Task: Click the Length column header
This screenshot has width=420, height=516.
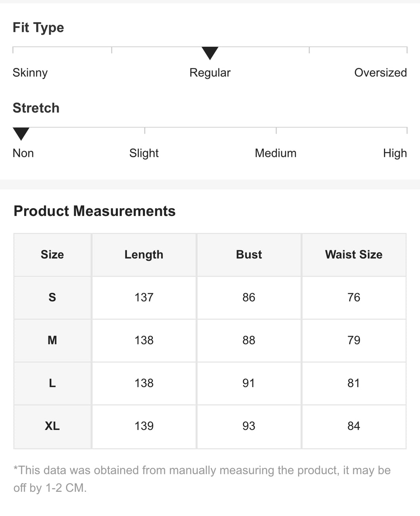Action: [144, 254]
